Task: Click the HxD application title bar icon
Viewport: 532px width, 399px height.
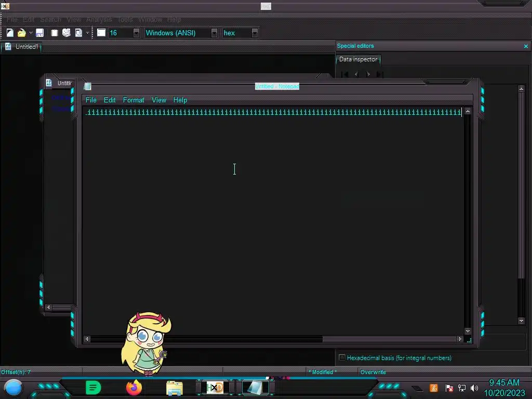Action: (x=5, y=6)
